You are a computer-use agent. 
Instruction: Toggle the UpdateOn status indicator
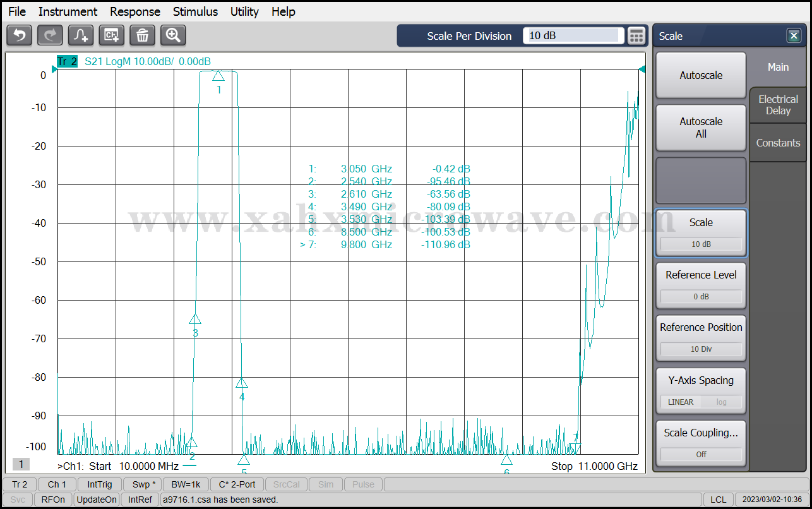(x=97, y=500)
